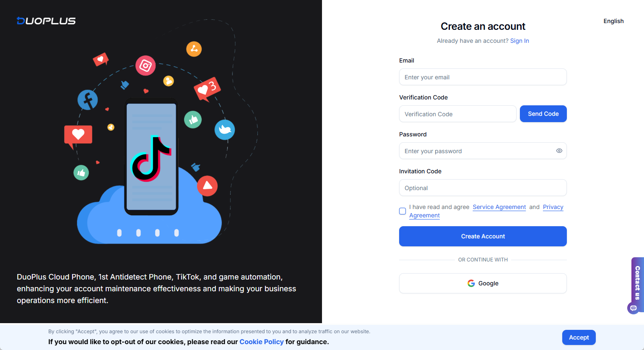
Task: Click the chat bubble icon under Contact us
Action: (x=633, y=308)
